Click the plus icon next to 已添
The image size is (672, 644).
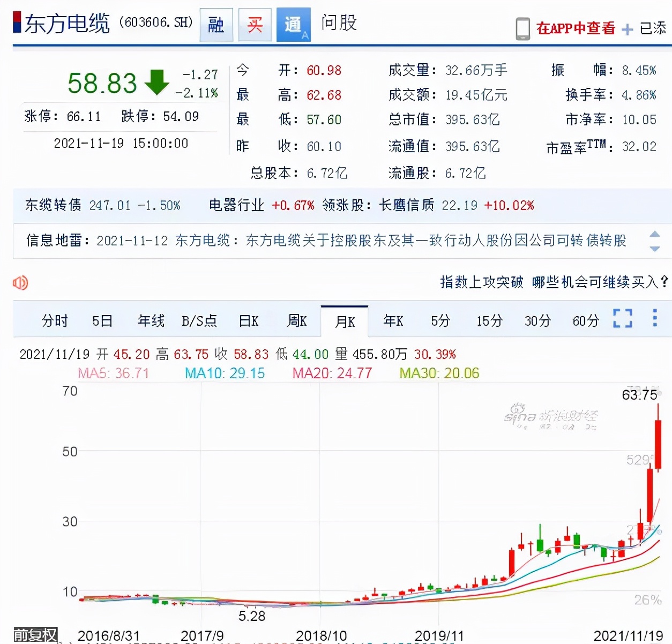click(x=627, y=29)
